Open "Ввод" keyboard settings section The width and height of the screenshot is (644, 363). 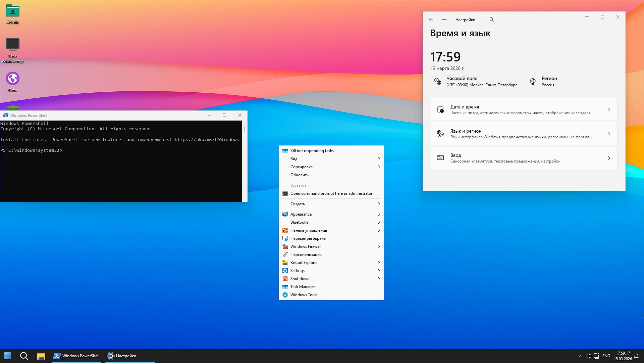(524, 157)
